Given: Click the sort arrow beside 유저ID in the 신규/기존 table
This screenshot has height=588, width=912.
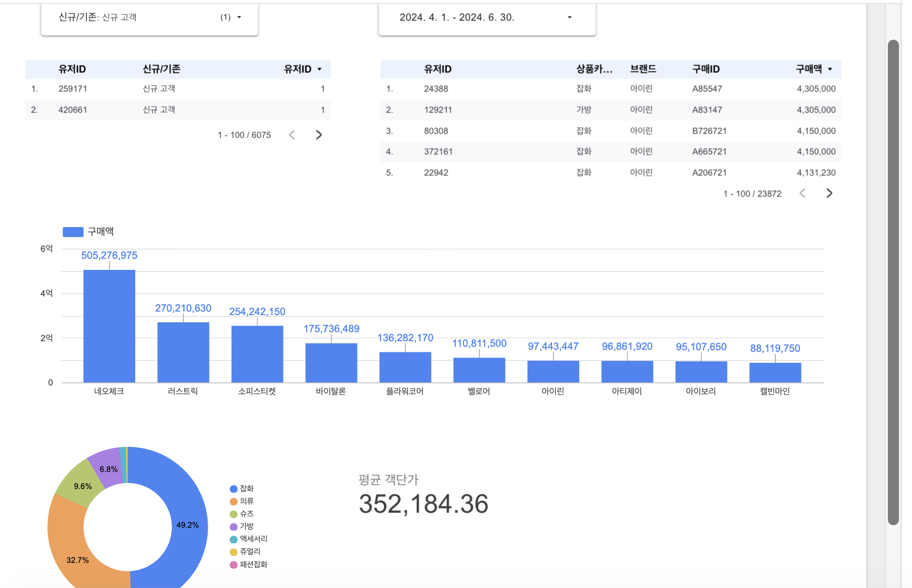Looking at the screenshot, I should pos(320,69).
